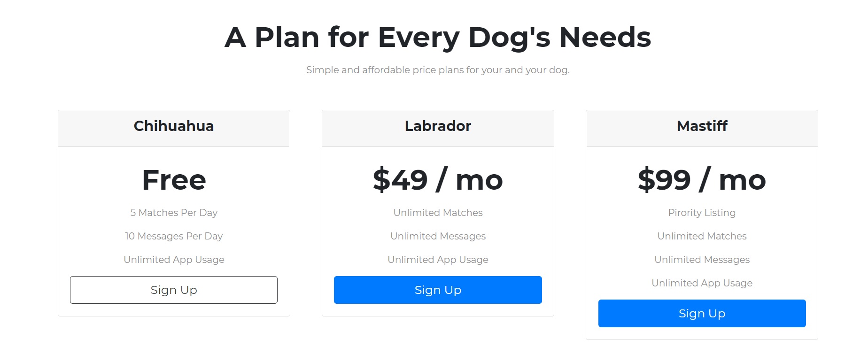The image size is (868, 362).
Task: Click the Mastiff plan Sign Up button
Action: pos(701,313)
